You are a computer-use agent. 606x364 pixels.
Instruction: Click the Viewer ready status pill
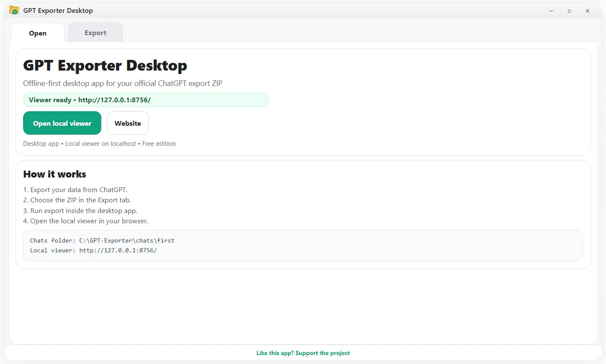point(146,100)
